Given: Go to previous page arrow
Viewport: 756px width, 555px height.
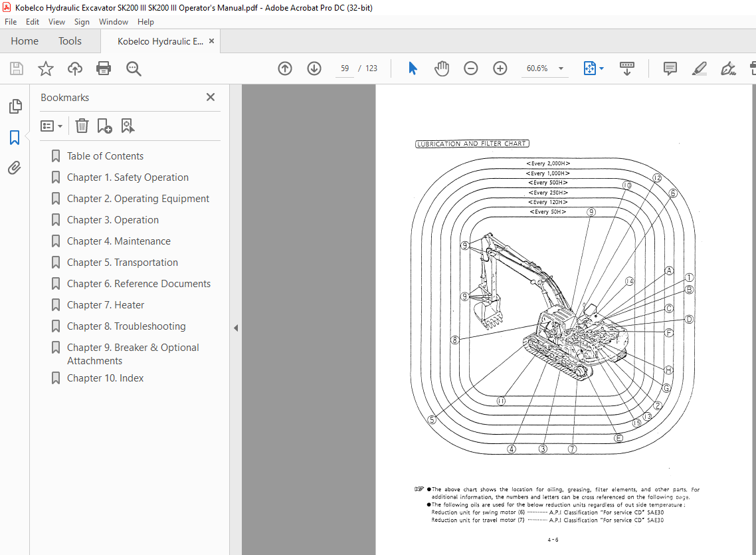Looking at the screenshot, I should tap(285, 68).
